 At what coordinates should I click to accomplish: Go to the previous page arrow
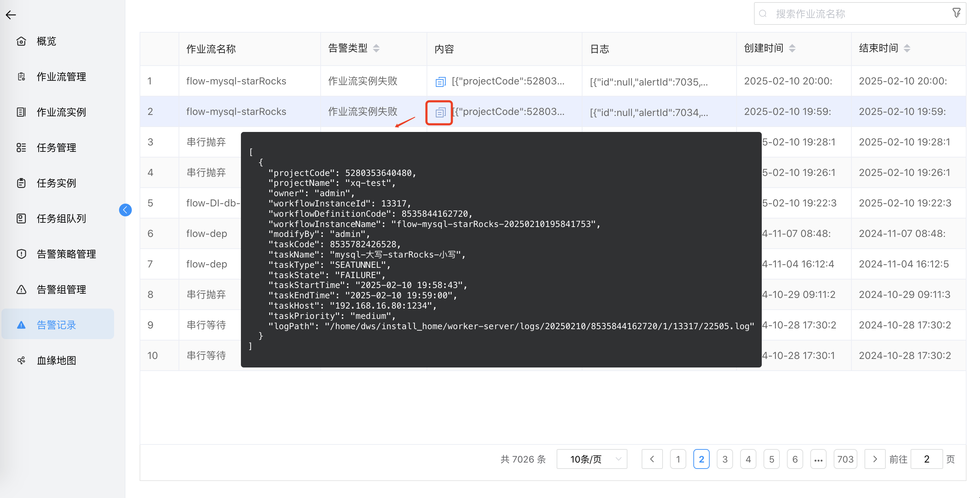click(652, 459)
